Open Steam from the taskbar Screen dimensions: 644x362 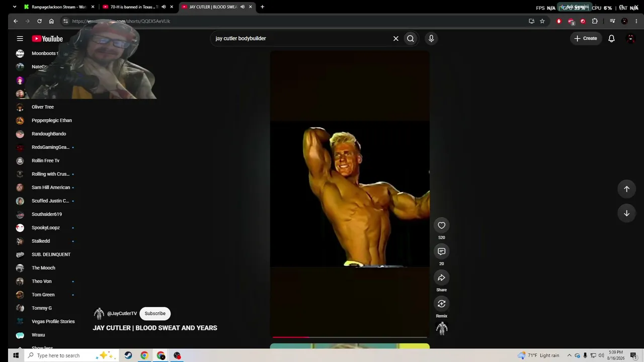coord(128,355)
